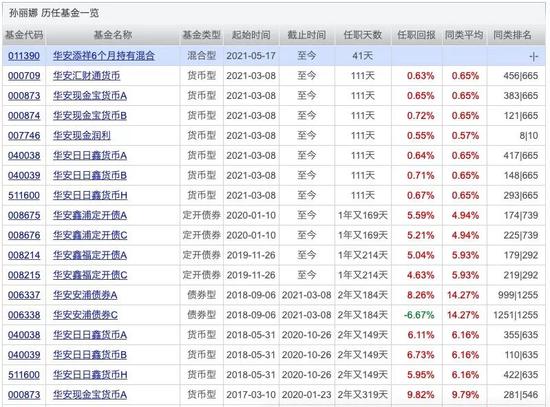Viewport: 550px width, 407px height.
Task: Select the 2021-05-17 start date cell
Action: click(x=251, y=56)
